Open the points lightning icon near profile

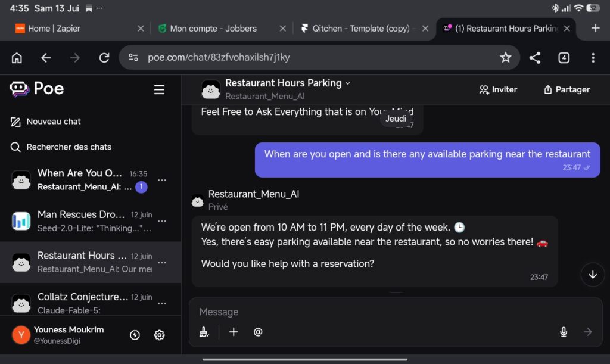pos(135,335)
